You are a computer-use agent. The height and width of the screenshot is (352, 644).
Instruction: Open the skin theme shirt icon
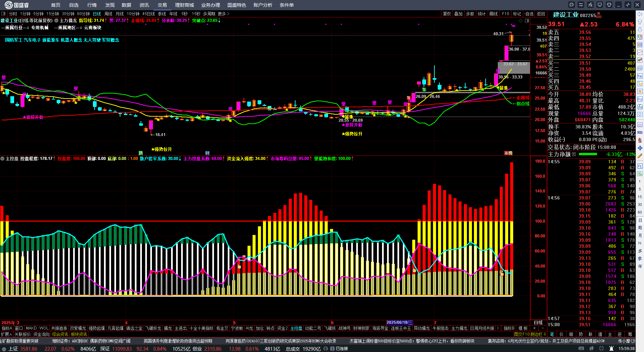pyautogui.click(x=609, y=5)
